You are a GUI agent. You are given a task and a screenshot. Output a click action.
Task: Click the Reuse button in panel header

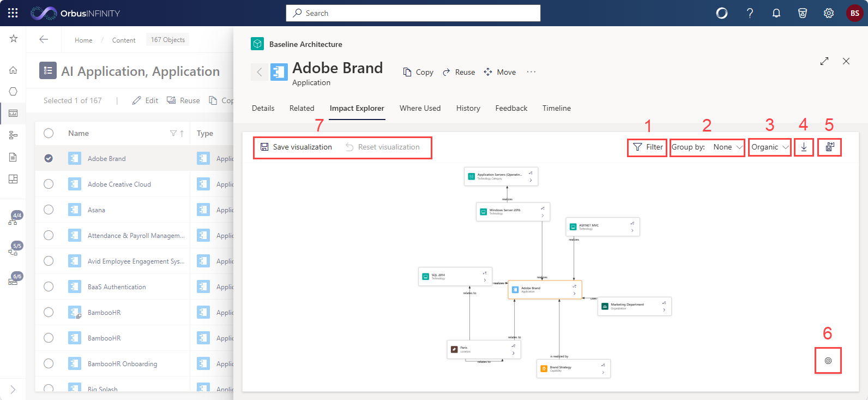[x=459, y=72]
